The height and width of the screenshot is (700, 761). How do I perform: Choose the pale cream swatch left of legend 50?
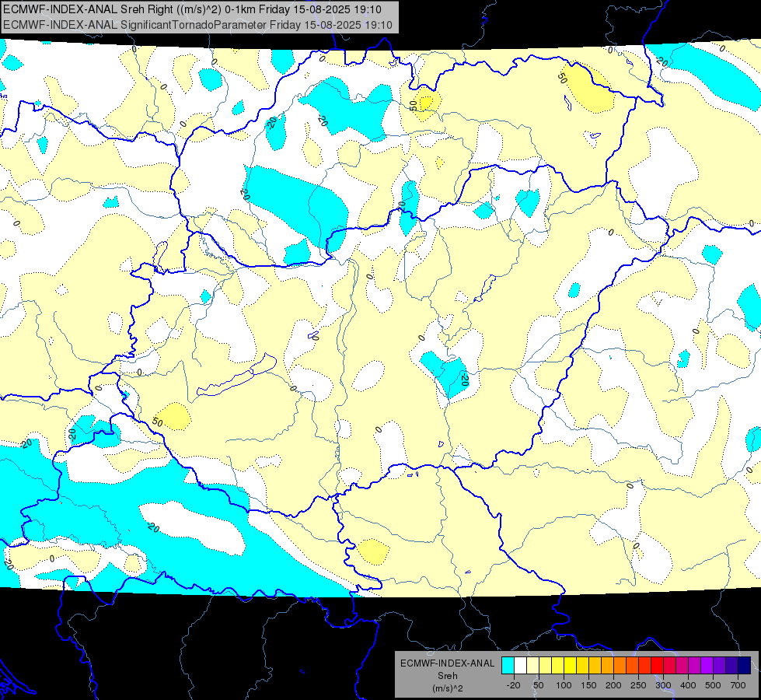[533, 665]
